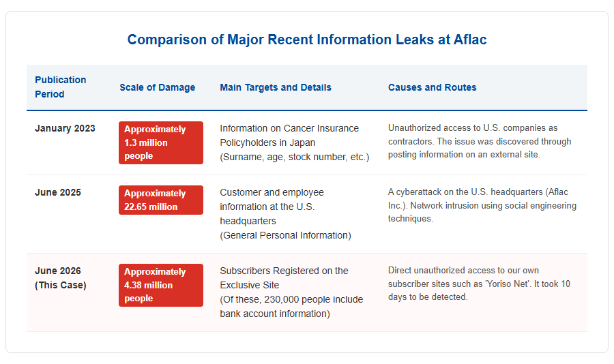Image resolution: width=614 pixels, height=364 pixels.
Task: Click the Surname, age, stock number note
Action: click(x=295, y=157)
